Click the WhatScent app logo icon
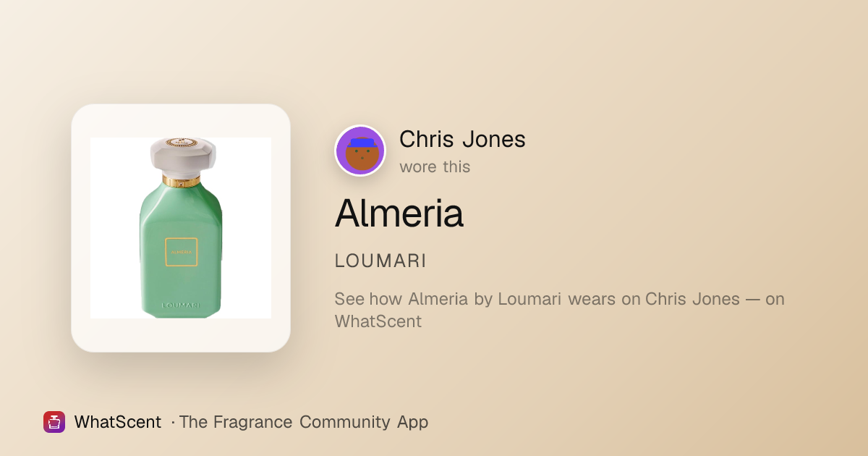The width and height of the screenshot is (868, 456). tap(54, 422)
